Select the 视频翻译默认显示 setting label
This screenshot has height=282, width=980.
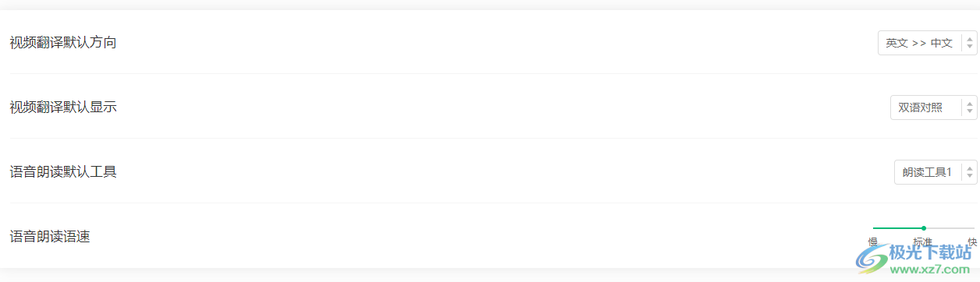[x=63, y=107]
